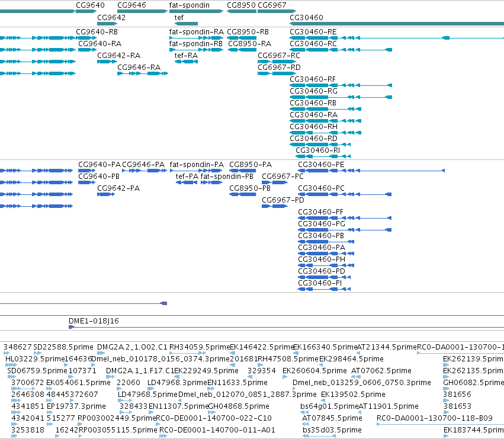Select the CG30460-PH protein label
The height and width of the screenshot is (439, 504).
coord(322,259)
